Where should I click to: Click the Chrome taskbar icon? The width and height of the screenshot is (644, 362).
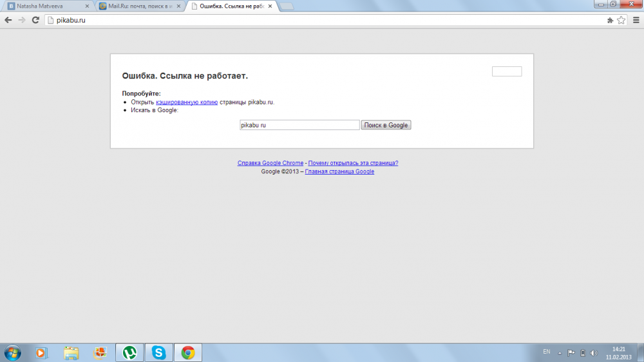point(188,353)
